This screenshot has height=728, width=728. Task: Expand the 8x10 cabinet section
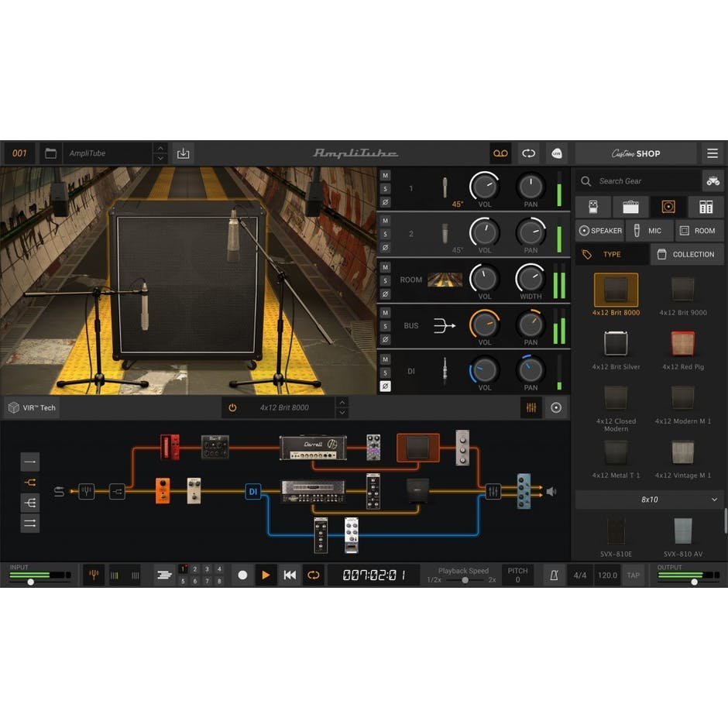pos(649,500)
